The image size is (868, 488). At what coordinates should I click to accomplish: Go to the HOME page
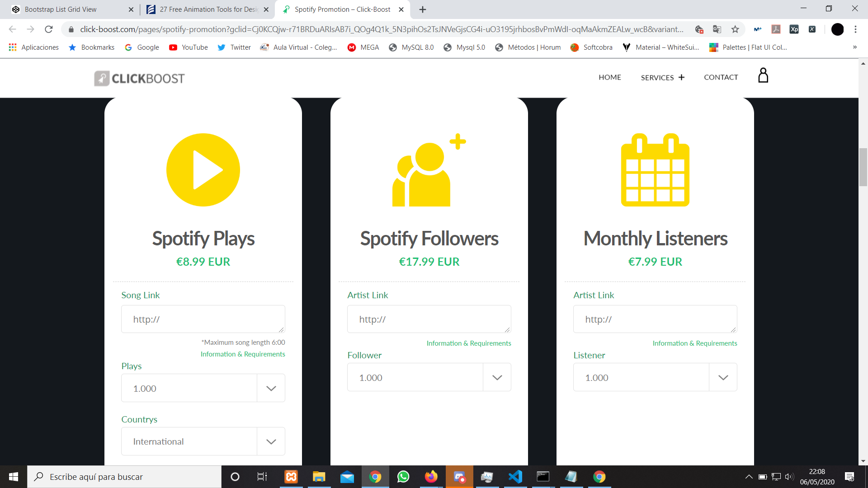610,77
